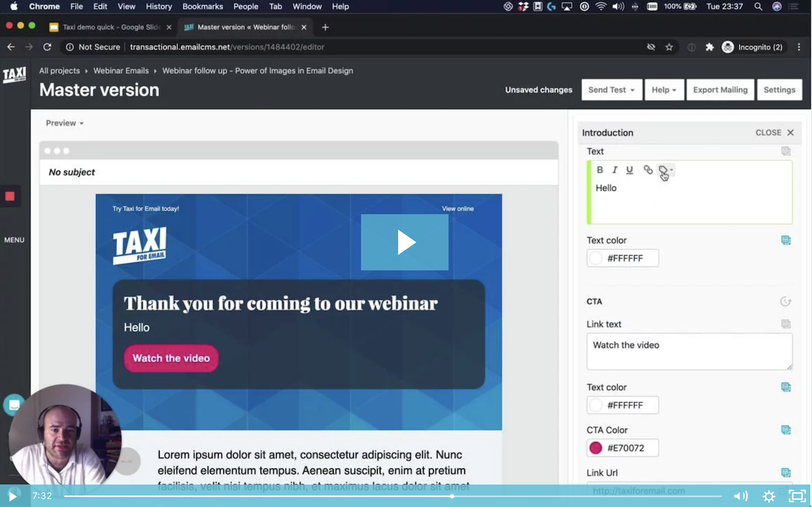Open the Dropbox menu bar icon
This screenshot has width=812, height=507.
click(523, 6)
